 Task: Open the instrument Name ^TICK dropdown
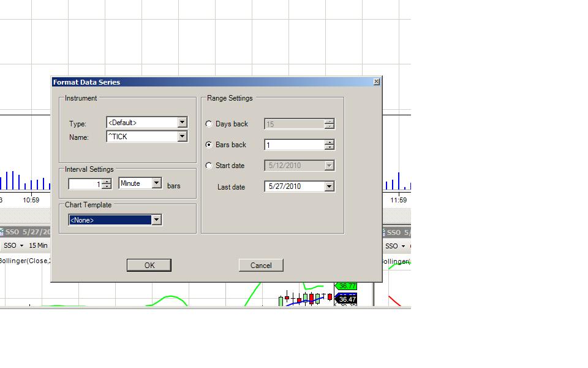click(x=183, y=136)
